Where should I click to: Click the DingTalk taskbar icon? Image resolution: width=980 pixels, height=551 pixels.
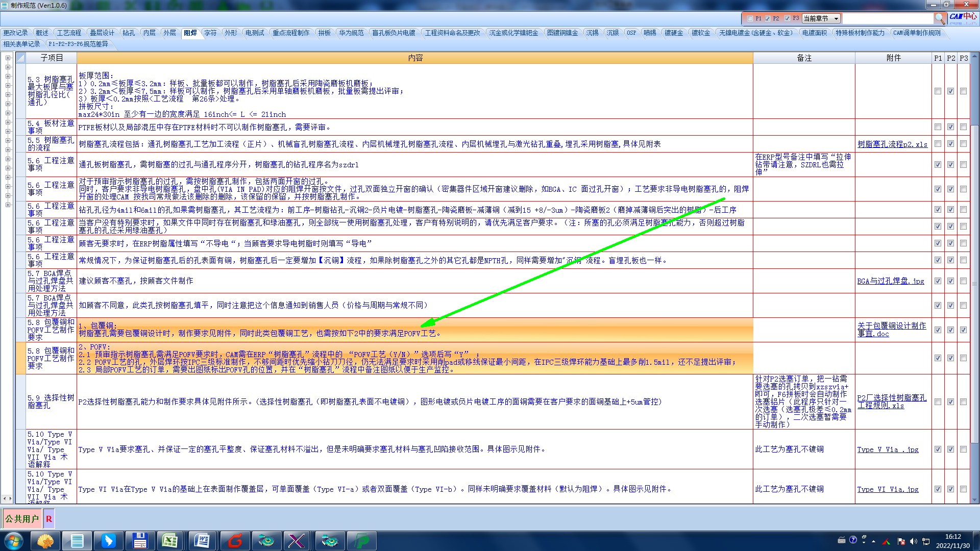click(108, 540)
